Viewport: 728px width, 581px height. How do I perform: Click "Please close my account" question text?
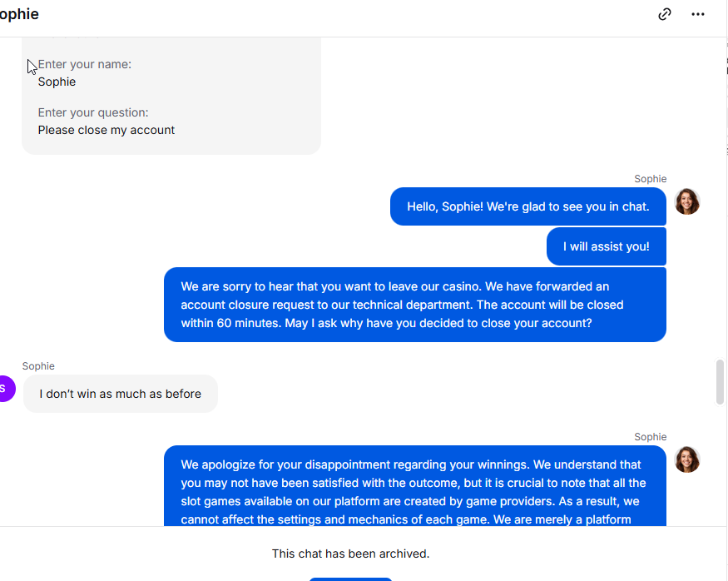(x=106, y=130)
